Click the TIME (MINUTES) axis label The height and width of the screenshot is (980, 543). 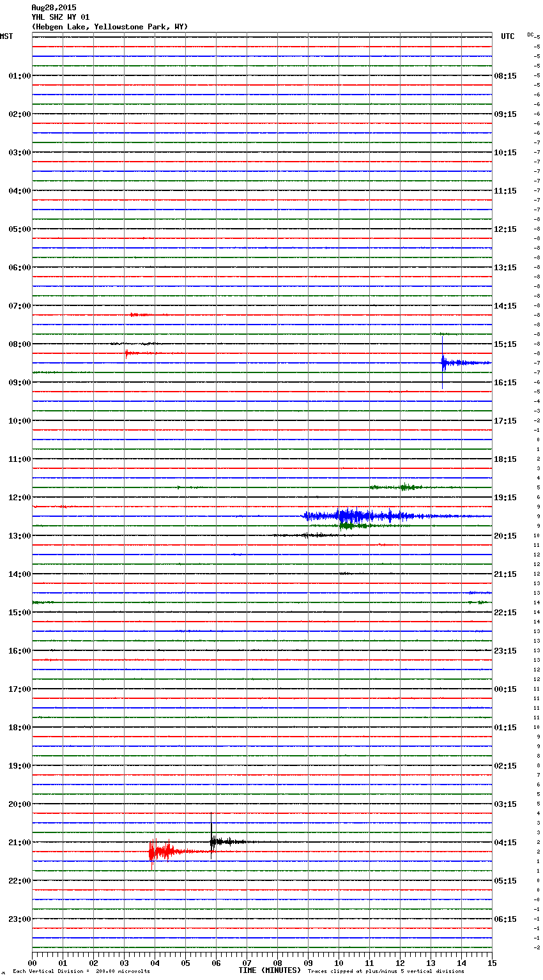coord(270,970)
